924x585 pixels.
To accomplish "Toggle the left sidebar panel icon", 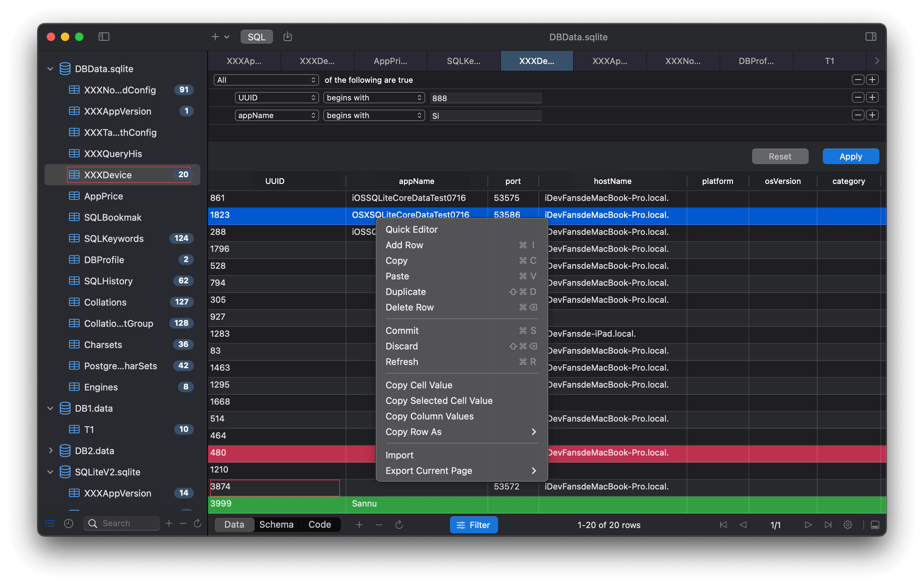I will [x=104, y=36].
